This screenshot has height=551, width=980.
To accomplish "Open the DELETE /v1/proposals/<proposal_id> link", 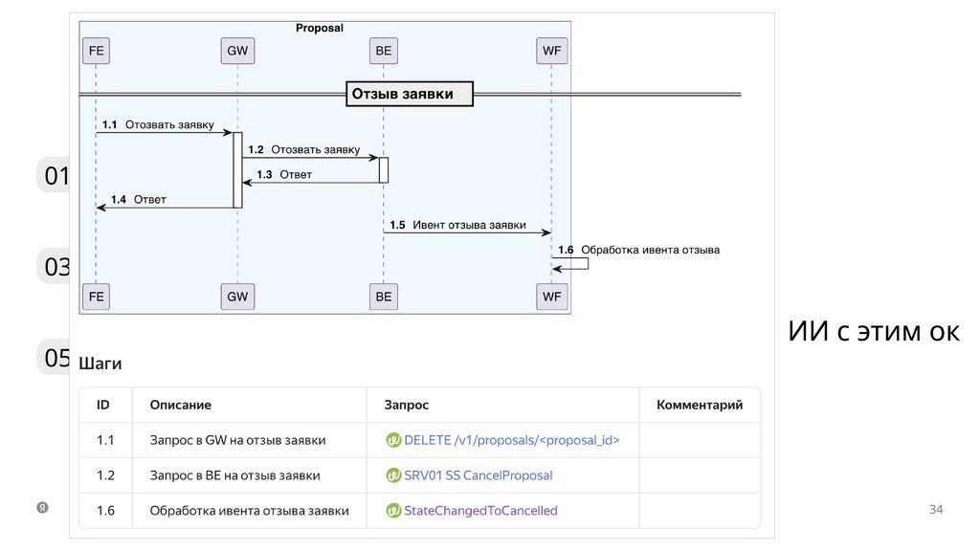I will click(512, 441).
